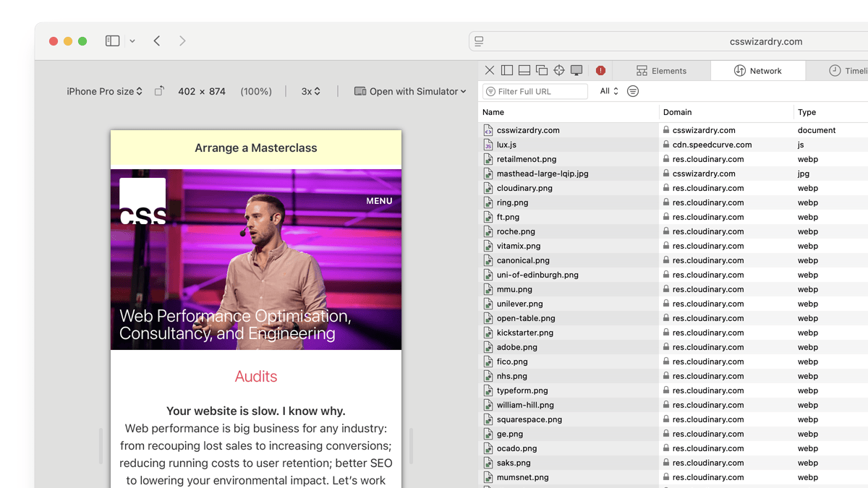Toggle element selection mode in the inspector
868x488 pixels.
pyautogui.click(x=559, y=70)
